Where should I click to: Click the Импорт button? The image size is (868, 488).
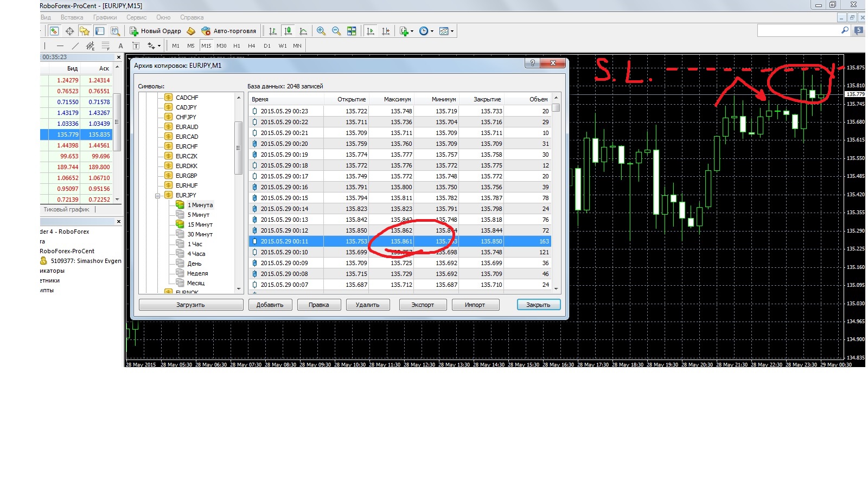point(475,305)
